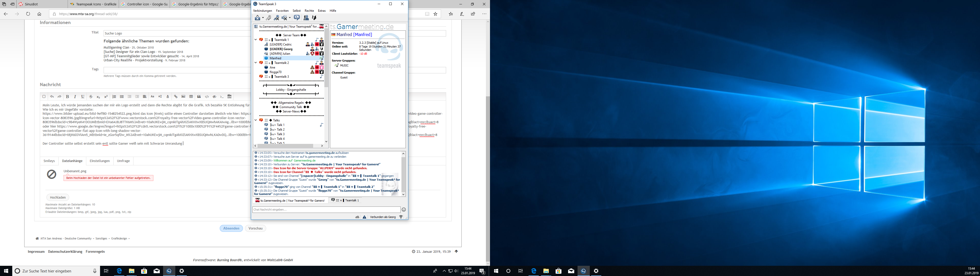Viewport: 980px width, 276px height.
Task: Switch to the Einstellungen tab
Action: pyautogui.click(x=100, y=161)
